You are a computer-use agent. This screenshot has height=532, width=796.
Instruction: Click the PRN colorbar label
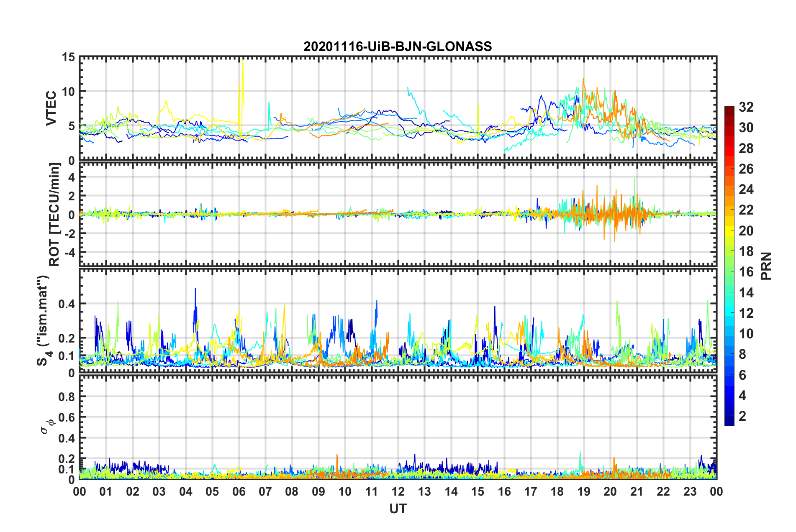(x=766, y=266)
